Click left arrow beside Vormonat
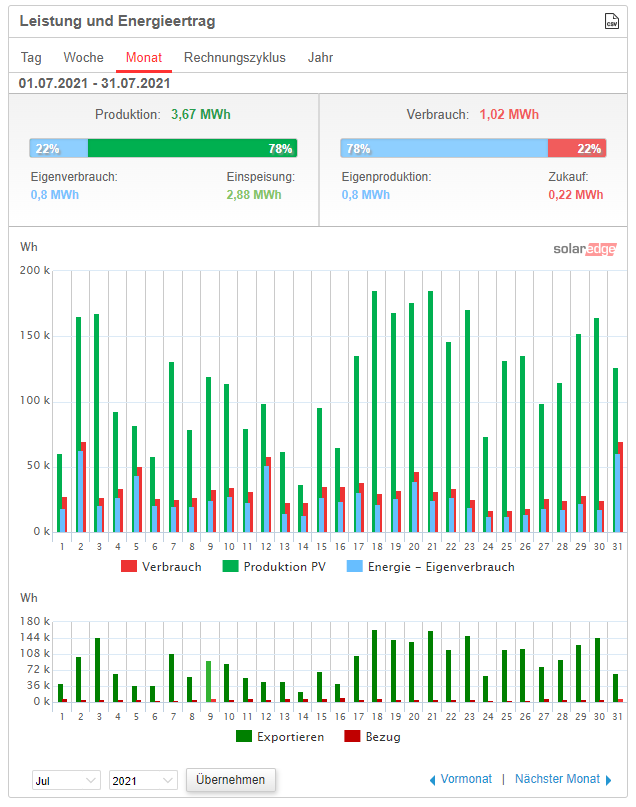The height and width of the screenshot is (807, 636). 432,780
